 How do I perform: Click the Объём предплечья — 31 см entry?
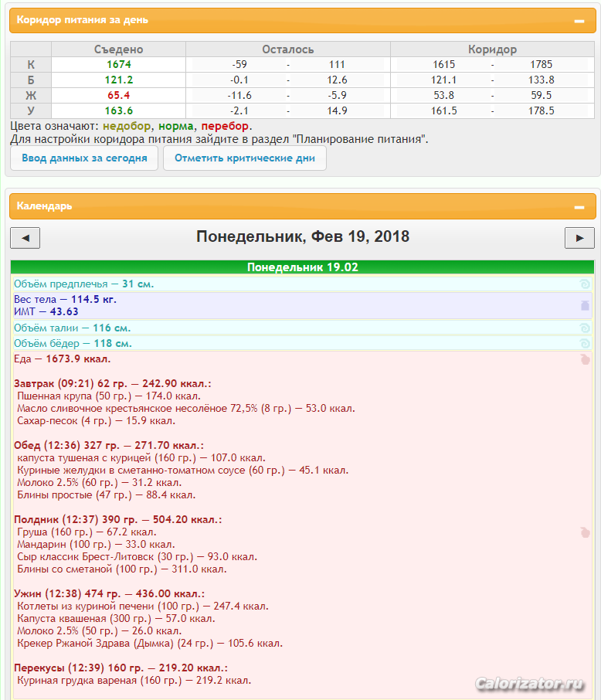coord(83,284)
